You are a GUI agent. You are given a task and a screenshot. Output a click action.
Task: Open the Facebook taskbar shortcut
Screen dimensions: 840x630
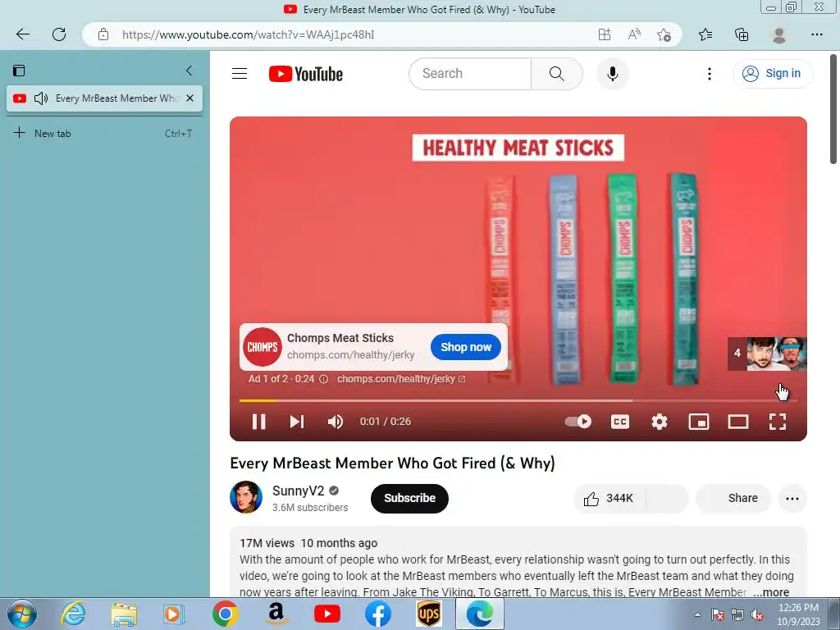377,614
